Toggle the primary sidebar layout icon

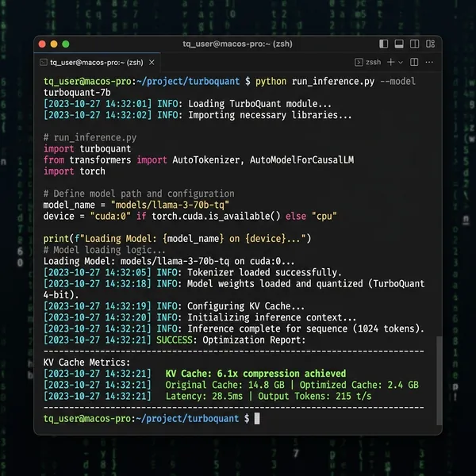(x=383, y=44)
